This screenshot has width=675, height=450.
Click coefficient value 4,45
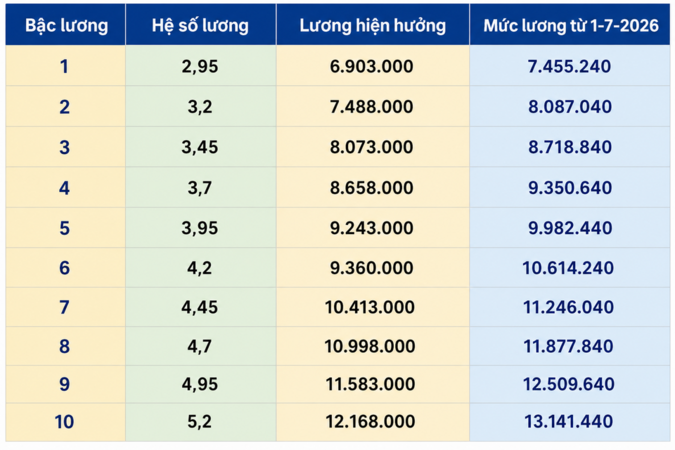pyautogui.click(x=201, y=307)
